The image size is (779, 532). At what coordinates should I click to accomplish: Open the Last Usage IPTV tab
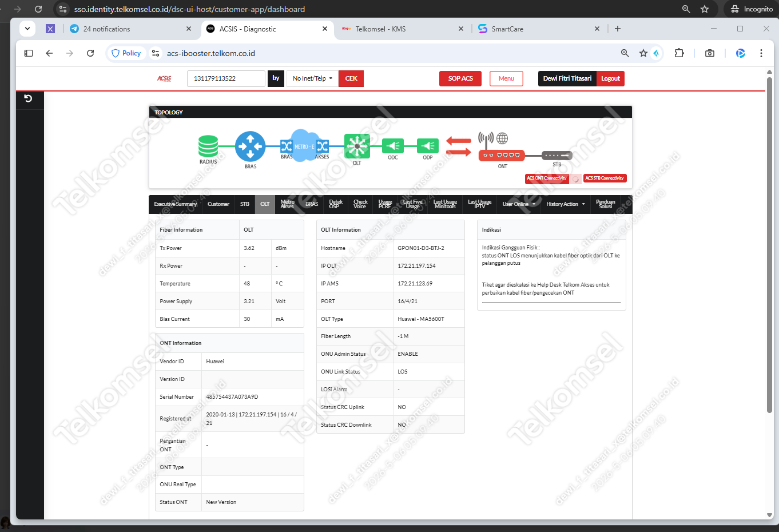[x=479, y=204]
